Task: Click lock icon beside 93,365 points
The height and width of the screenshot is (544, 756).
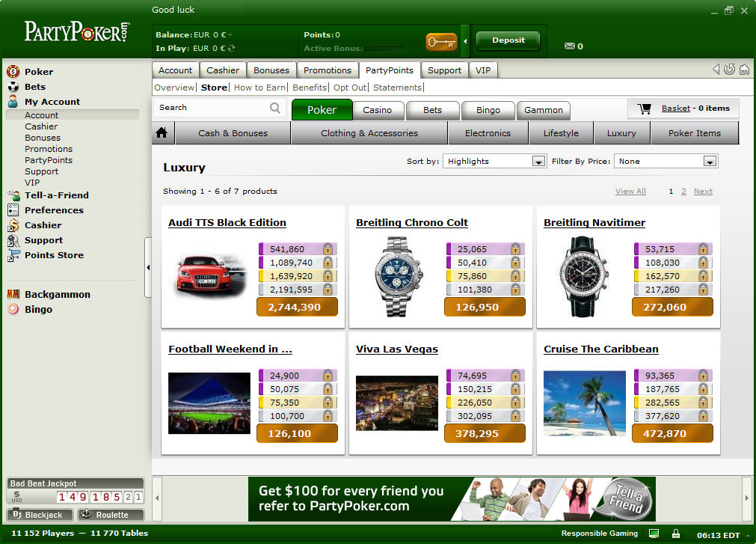Action: (703, 375)
